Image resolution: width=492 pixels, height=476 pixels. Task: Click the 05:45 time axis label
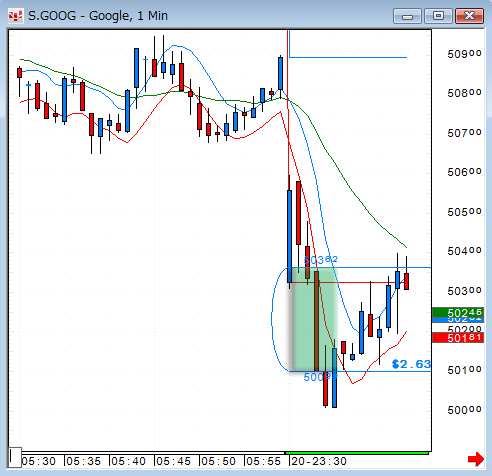tap(173, 461)
